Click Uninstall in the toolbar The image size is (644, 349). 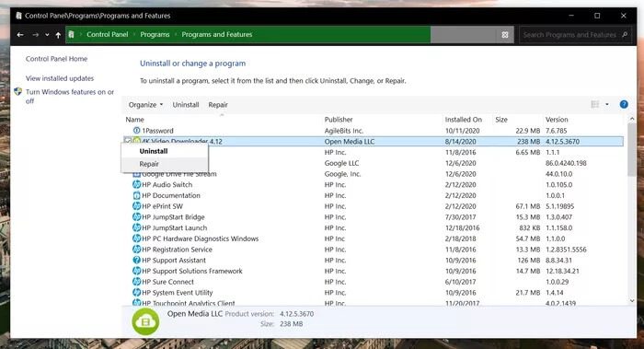(186, 105)
